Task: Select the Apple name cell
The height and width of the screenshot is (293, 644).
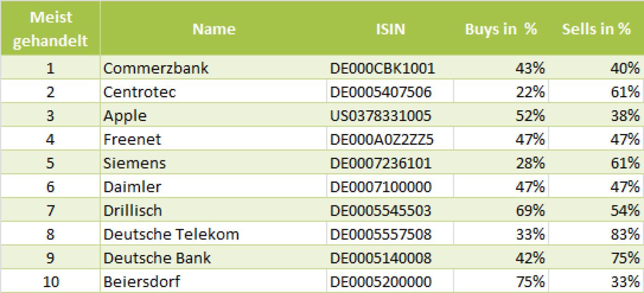Action: coord(125,116)
